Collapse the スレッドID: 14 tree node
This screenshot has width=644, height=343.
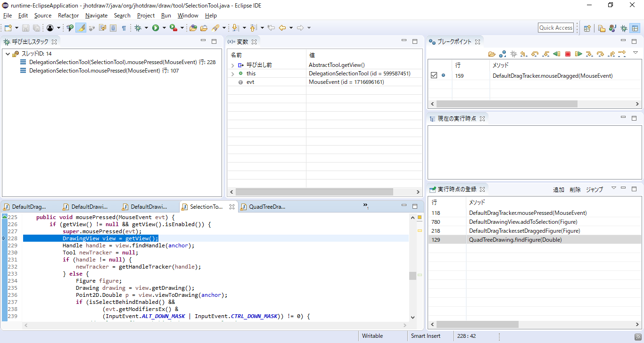pos(8,54)
